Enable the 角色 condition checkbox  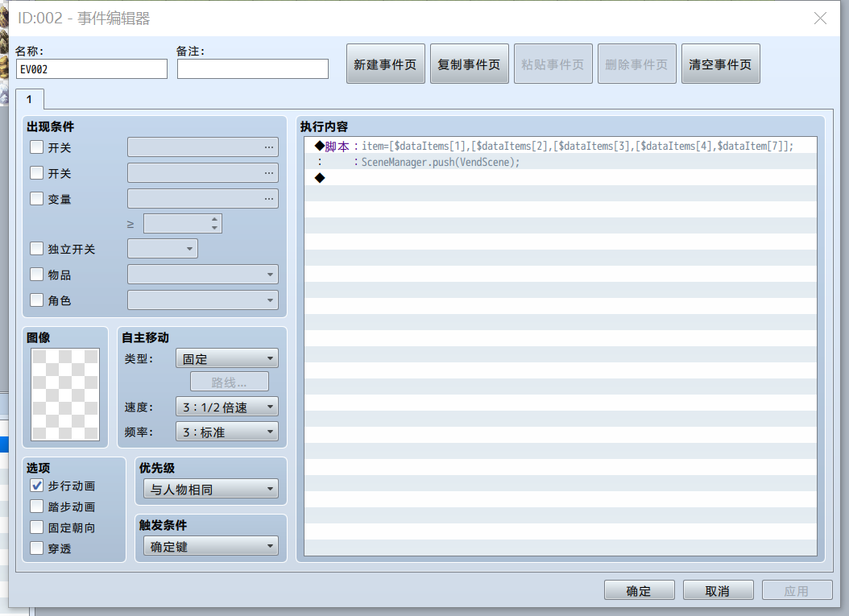[x=36, y=300]
